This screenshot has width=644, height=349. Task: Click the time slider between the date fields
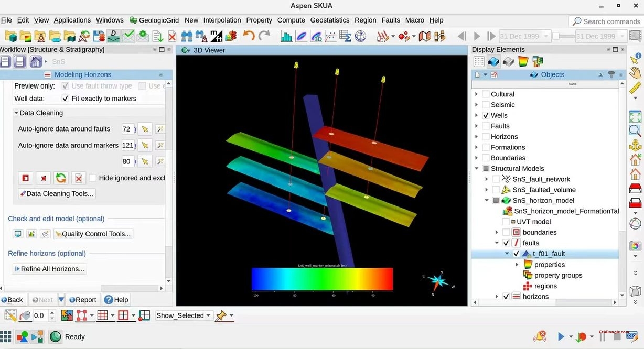[x=563, y=36]
